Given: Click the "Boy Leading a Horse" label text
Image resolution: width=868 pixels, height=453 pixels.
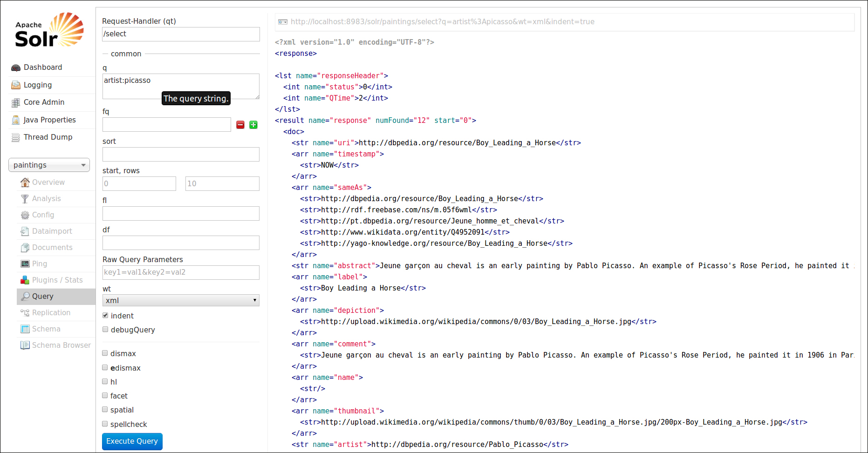Looking at the screenshot, I should point(361,288).
